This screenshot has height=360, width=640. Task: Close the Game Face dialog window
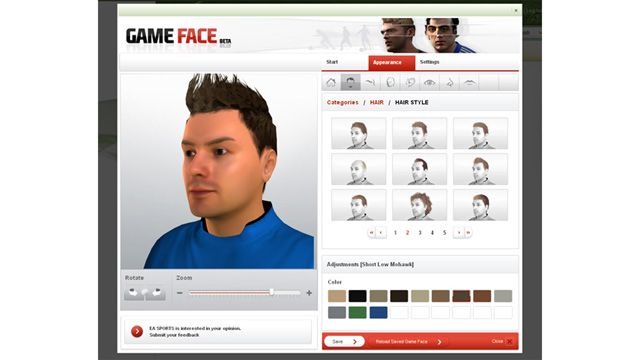pos(516,10)
